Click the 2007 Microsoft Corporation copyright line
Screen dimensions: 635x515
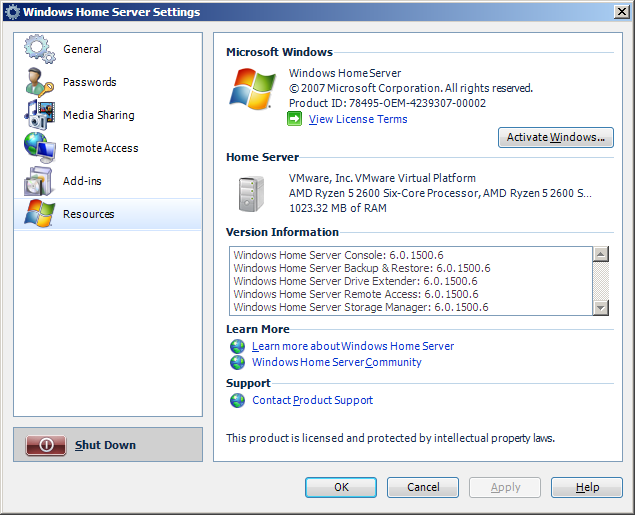pos(411,88)
